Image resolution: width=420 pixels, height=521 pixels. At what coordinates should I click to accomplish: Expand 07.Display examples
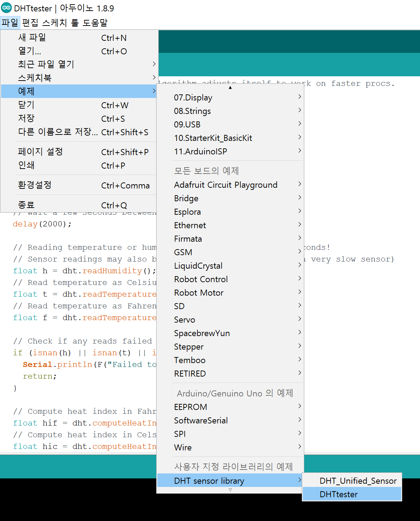point(230,97)
